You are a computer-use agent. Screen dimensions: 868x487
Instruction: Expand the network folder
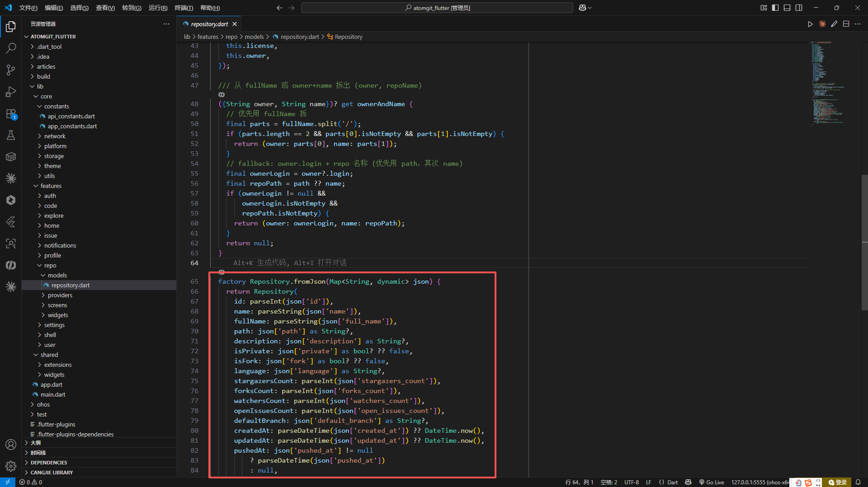(x=99, y=136)
